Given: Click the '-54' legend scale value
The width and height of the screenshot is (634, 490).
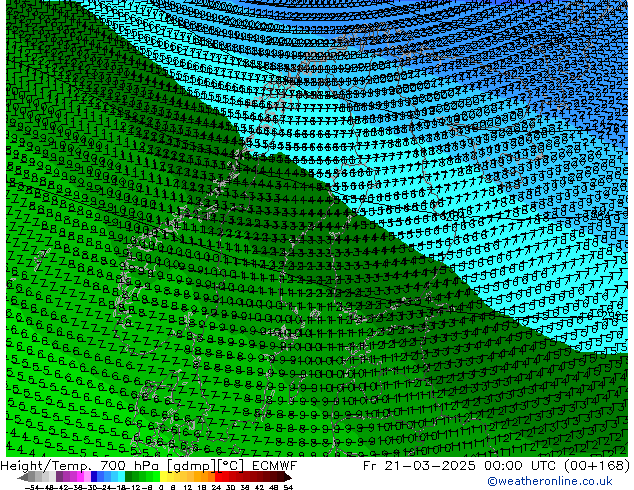Looking at the screenshot, I should 32,487.
